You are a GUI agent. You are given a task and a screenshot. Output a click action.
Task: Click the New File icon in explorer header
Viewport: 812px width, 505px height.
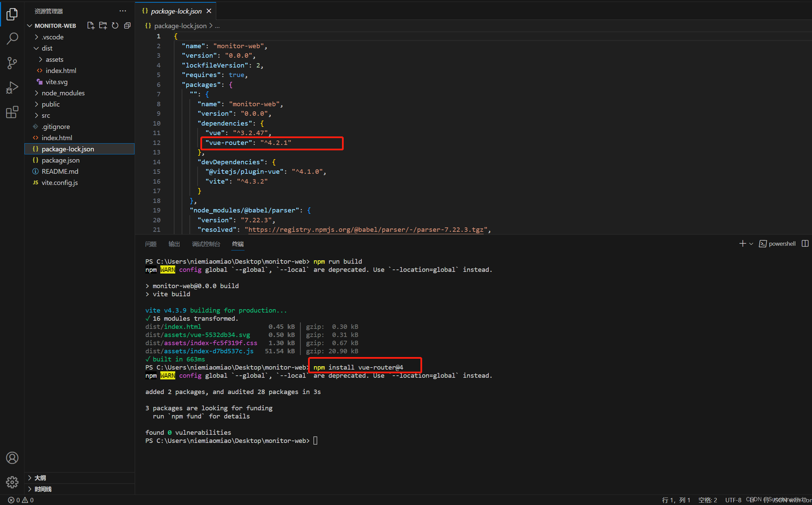90,25
